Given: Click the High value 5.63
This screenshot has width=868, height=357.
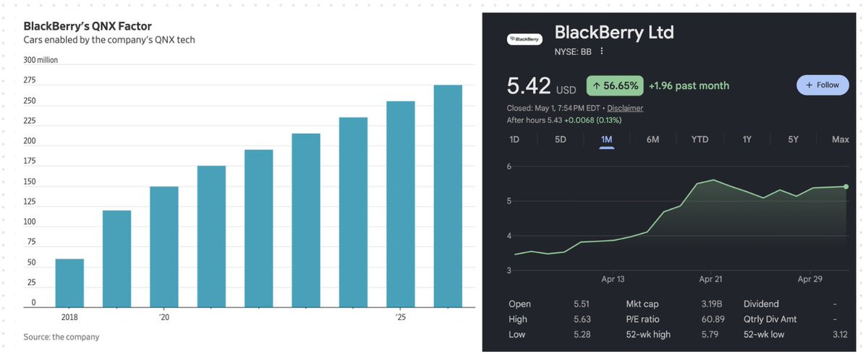Looking at the screenshot, I should pos(583,319).
